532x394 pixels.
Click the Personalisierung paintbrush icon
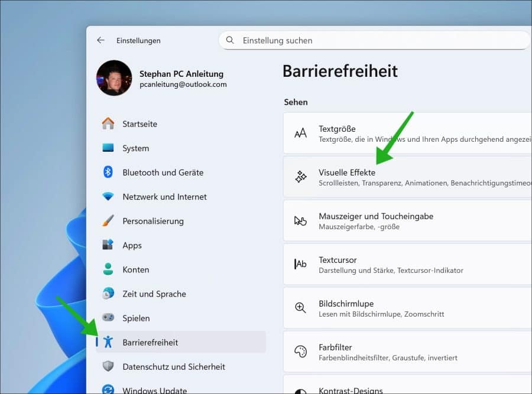108,221
